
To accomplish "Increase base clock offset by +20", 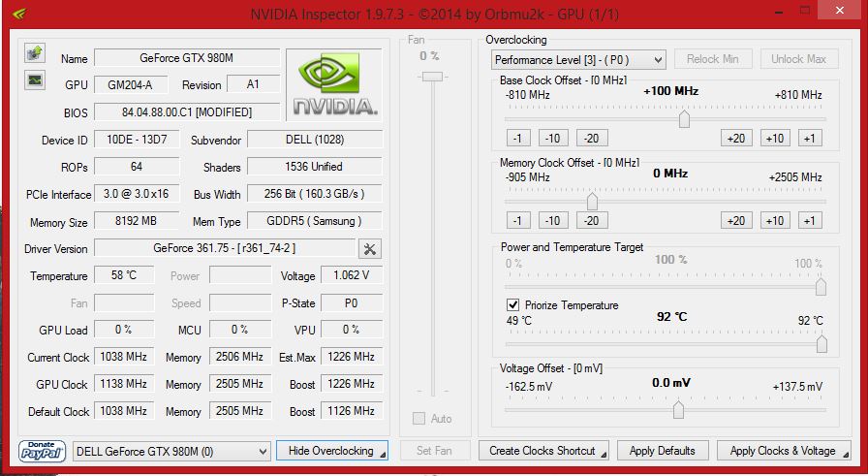I will 736,138.
